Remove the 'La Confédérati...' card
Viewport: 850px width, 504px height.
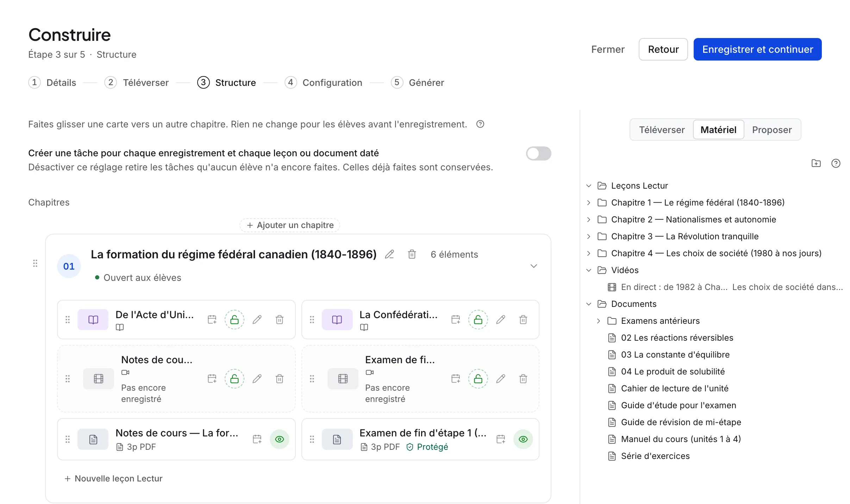(523, 320)
